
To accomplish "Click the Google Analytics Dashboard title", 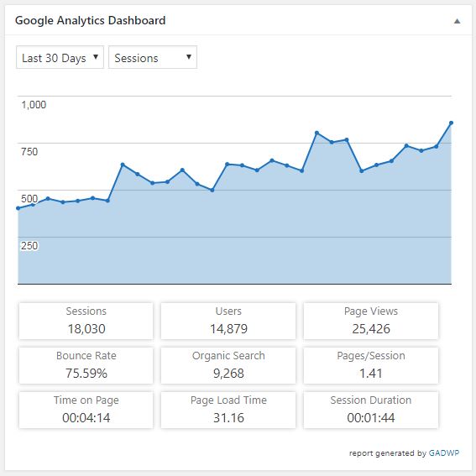I will pos(90,21).
